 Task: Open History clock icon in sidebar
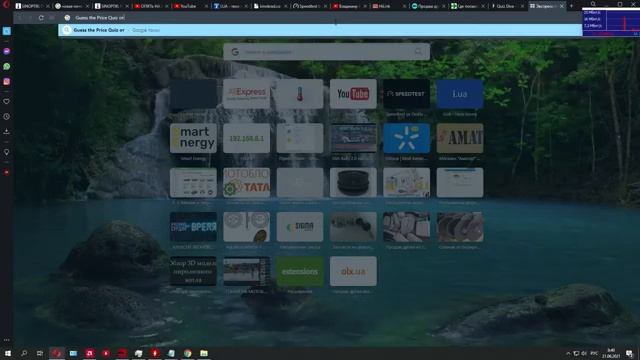tap(7, 117)
